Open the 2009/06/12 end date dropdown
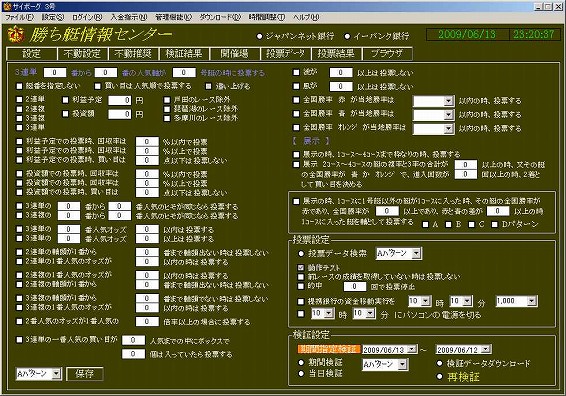Viewport: 566px width, 396px height. (x=486, y=349)
